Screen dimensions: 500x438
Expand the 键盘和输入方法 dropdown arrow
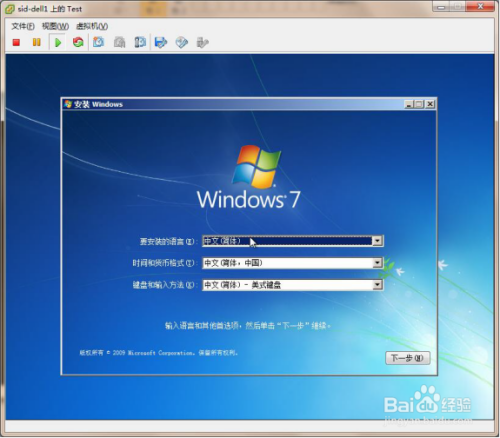pos(377,285)
